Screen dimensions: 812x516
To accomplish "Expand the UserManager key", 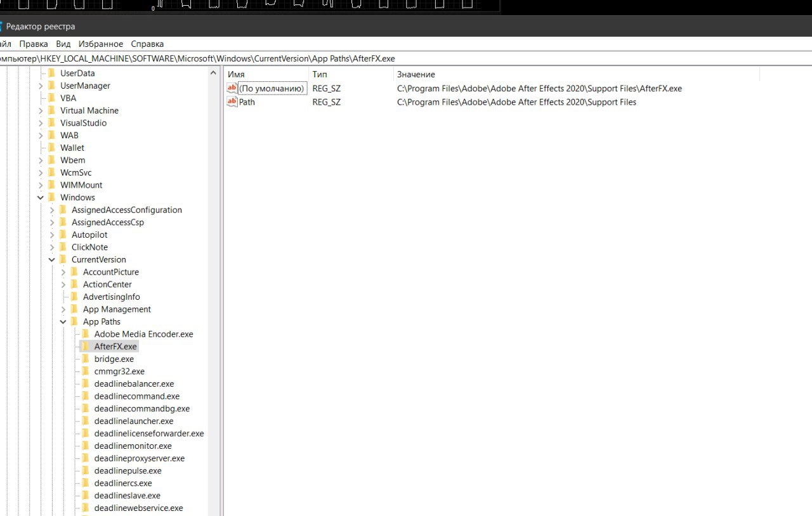I will (41, 86).
